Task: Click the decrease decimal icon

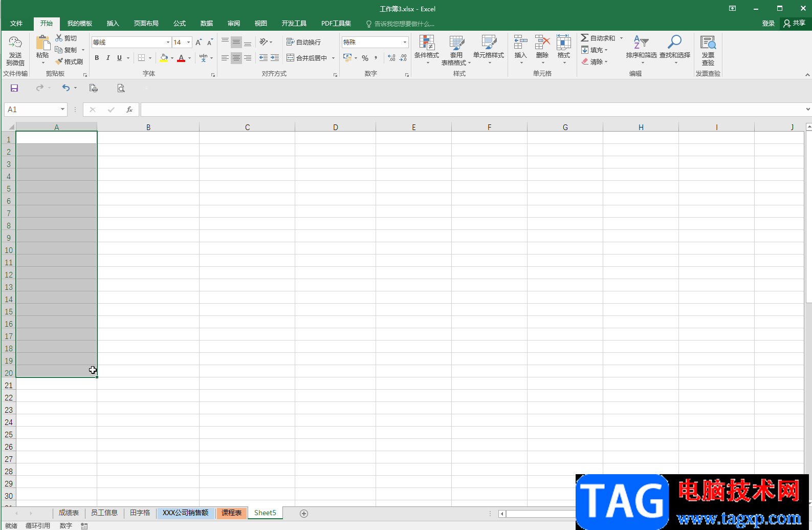Action: coord(403,58)
